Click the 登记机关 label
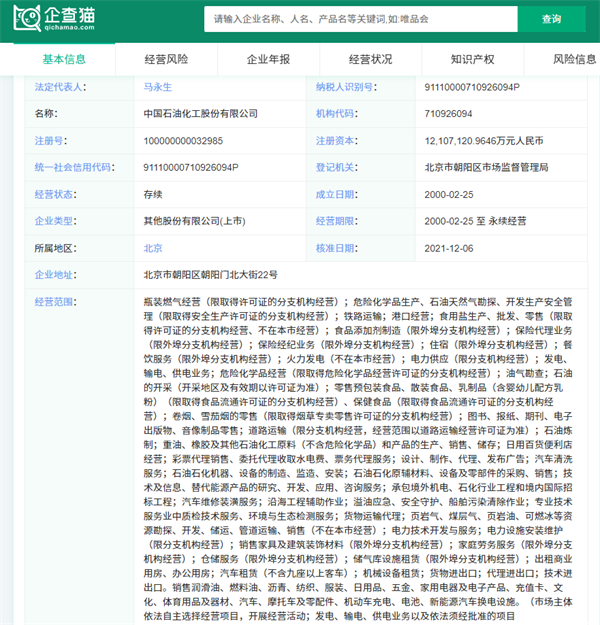 [335, 167]
